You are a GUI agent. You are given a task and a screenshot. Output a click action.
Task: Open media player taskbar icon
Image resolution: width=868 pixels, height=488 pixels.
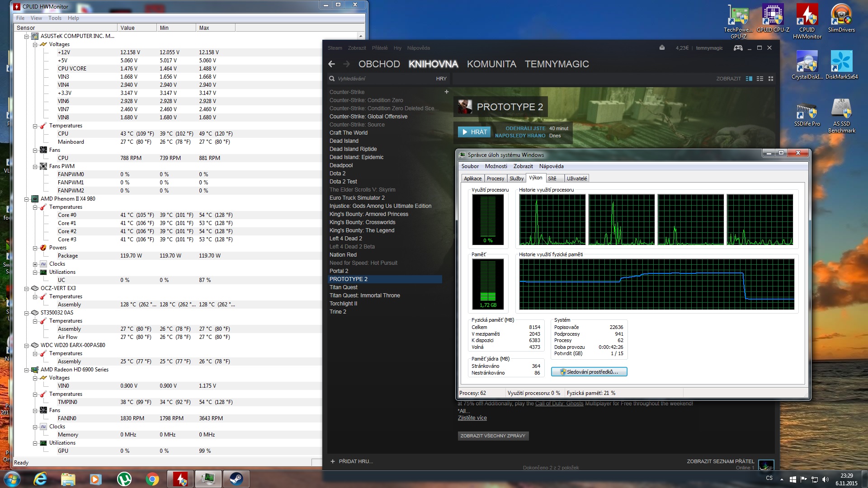click(x=95, y=479)
